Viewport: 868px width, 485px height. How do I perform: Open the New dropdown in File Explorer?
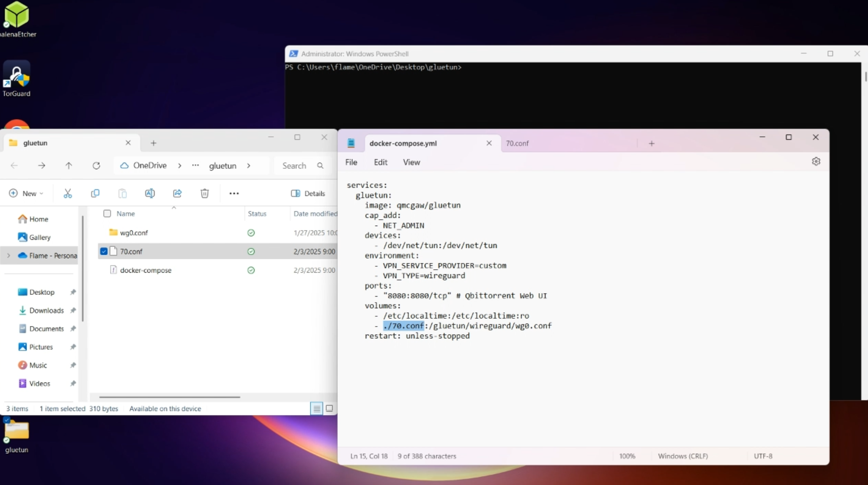[x=26, y=193]
